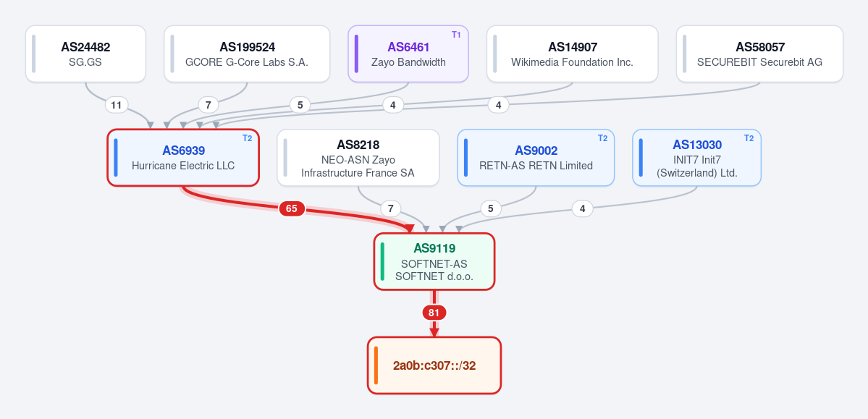Click the red 81 edge label
Viewport: 868px width, 419px height.
pos(434,313)
